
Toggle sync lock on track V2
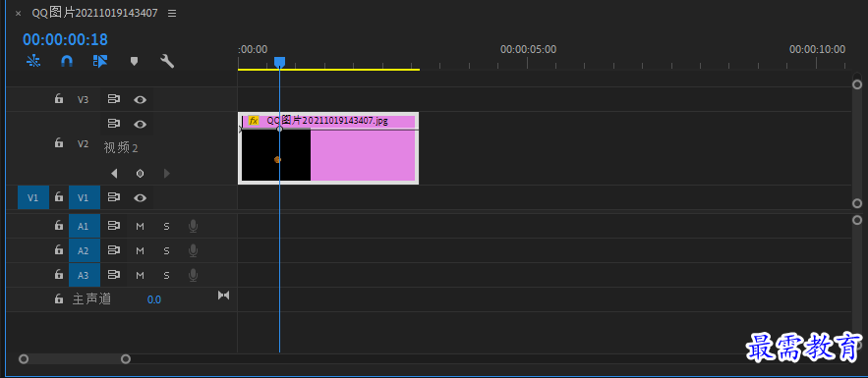[x=113, y=124]
